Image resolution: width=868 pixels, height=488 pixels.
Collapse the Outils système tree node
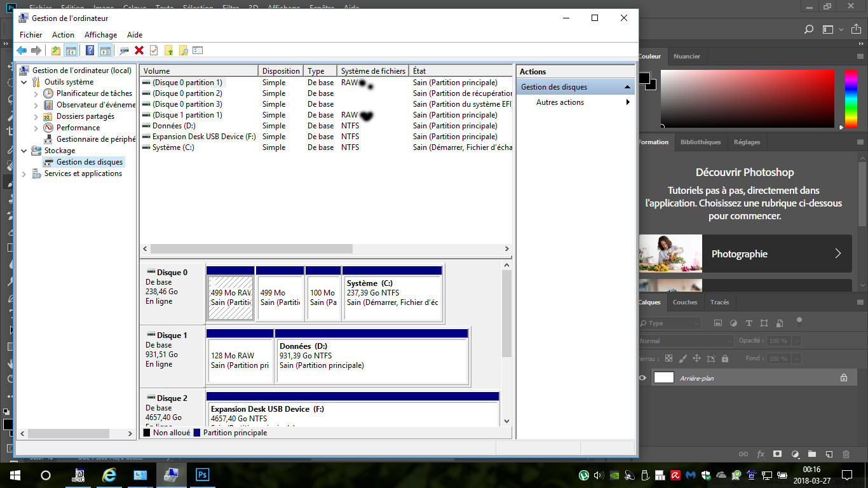[24, 82]
